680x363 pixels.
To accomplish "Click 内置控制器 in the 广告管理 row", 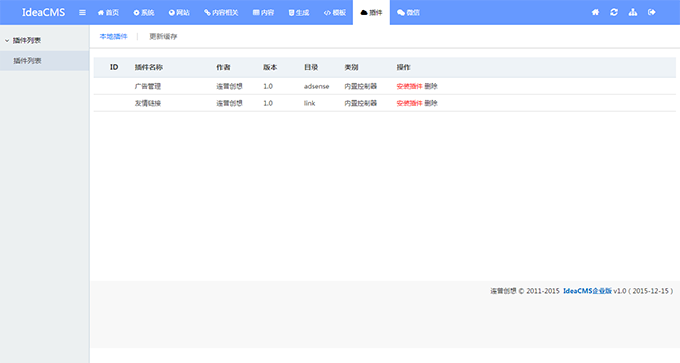I will click(x=361, y=86).
